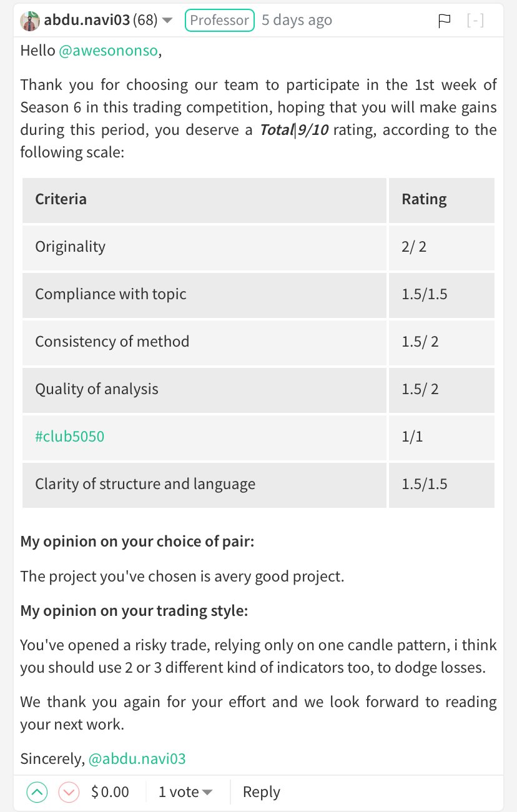
Task: Open the #club5050 tag link
Action: pos(70,436)
